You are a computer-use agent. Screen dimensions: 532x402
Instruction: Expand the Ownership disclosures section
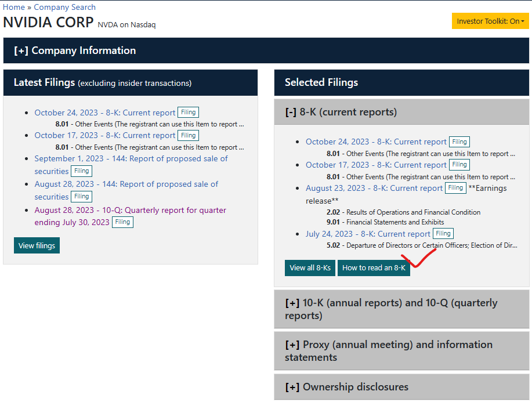(x=401, y=387)
